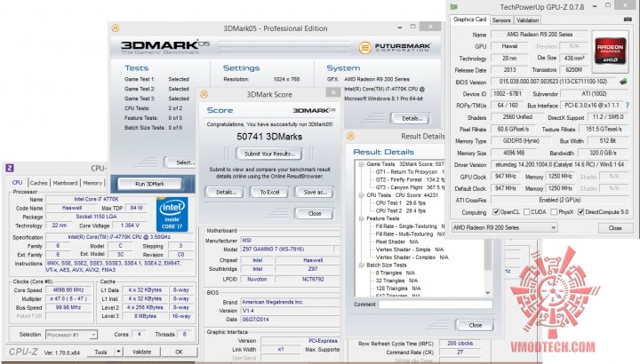Toggle the DirectCompute 5.0 checkbox

tap(580, 212)
